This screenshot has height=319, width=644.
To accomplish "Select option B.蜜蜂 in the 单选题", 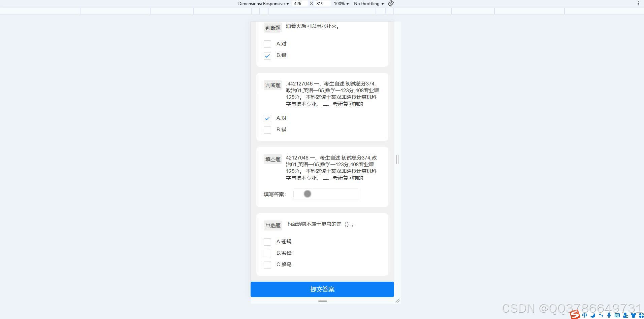I will (267, 253).
